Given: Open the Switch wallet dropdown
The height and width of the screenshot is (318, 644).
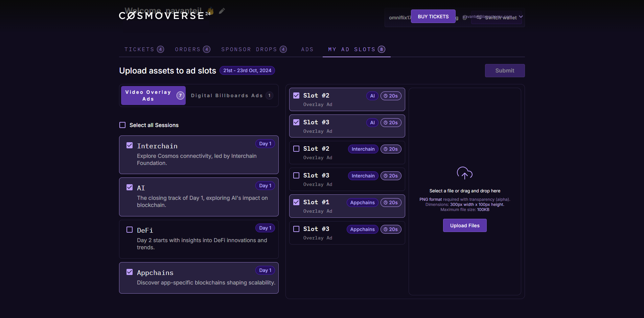Looking at the screenshot, I should coord(497,17).
